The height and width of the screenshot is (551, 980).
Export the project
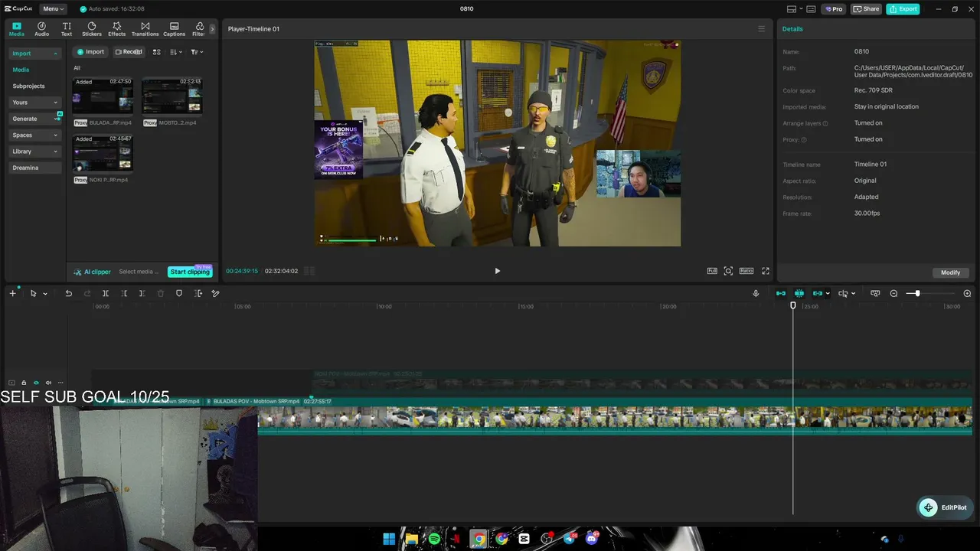(x=903, y=9)
